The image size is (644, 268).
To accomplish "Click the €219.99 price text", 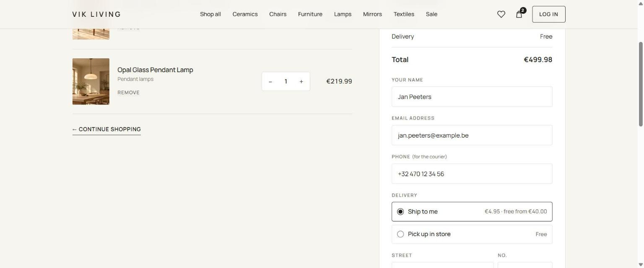I will [339, 81].
